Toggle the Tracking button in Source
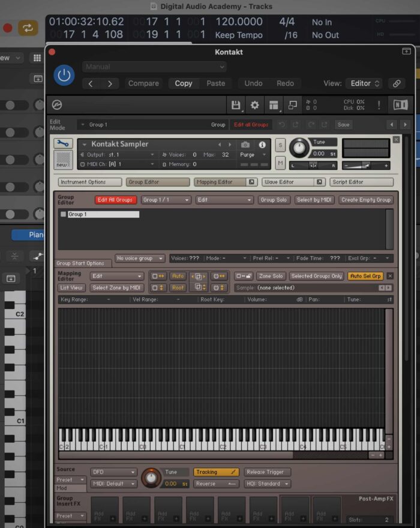420x528 pixels. coord(216,472)
